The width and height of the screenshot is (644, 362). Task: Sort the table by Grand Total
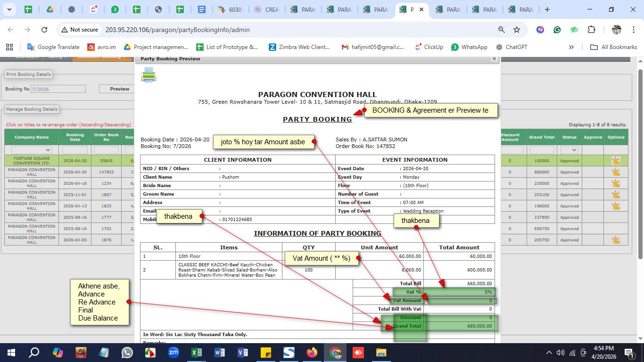[x=542, y=137]
